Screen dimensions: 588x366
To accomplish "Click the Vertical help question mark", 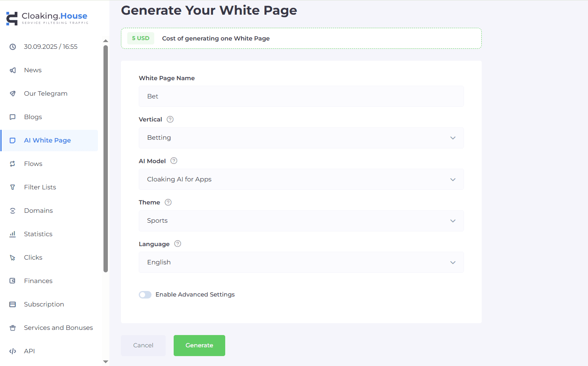I will [170, 119].
